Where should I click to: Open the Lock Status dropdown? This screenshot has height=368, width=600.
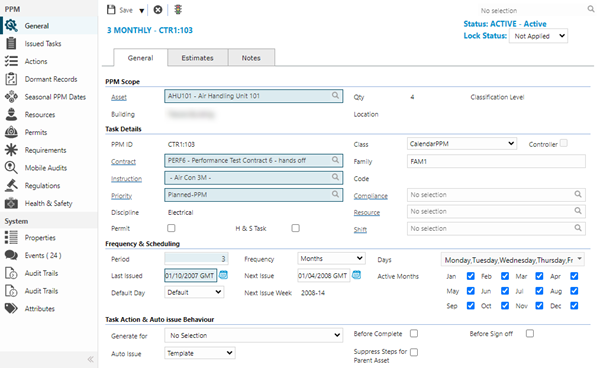click(x=538, y=36)
